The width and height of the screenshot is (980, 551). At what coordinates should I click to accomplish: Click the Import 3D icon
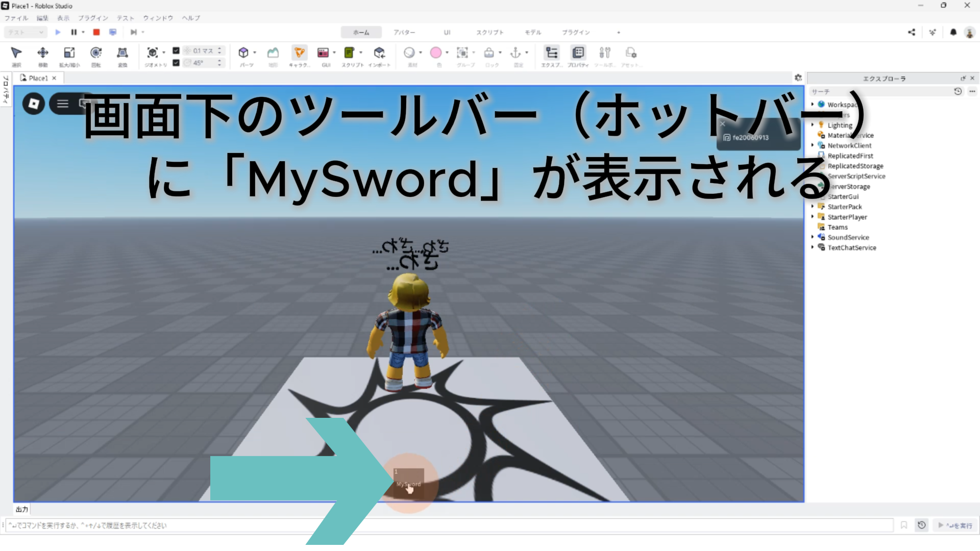[x=379, y=53]
